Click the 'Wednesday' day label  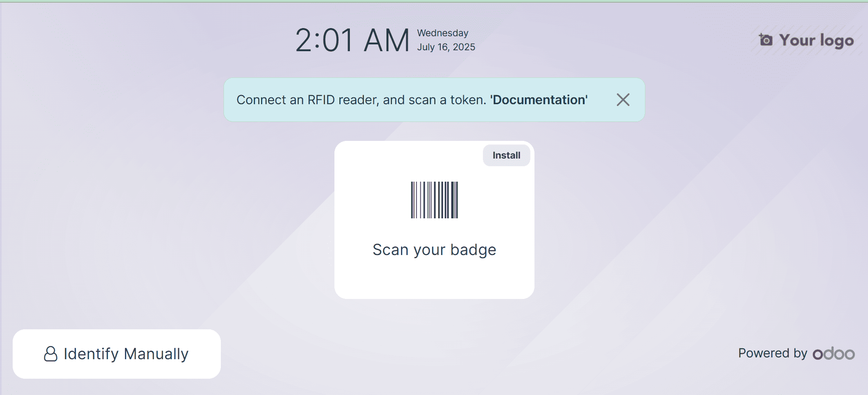(443, 33)
